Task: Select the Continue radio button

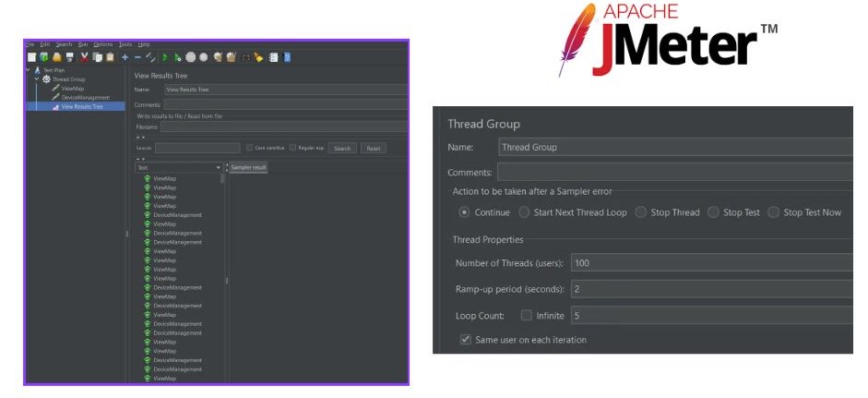Action: point(465,212)
